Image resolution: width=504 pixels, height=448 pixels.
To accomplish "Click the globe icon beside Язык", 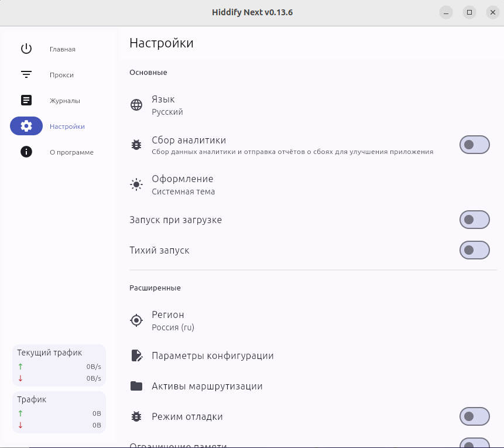I will point(136,105).
